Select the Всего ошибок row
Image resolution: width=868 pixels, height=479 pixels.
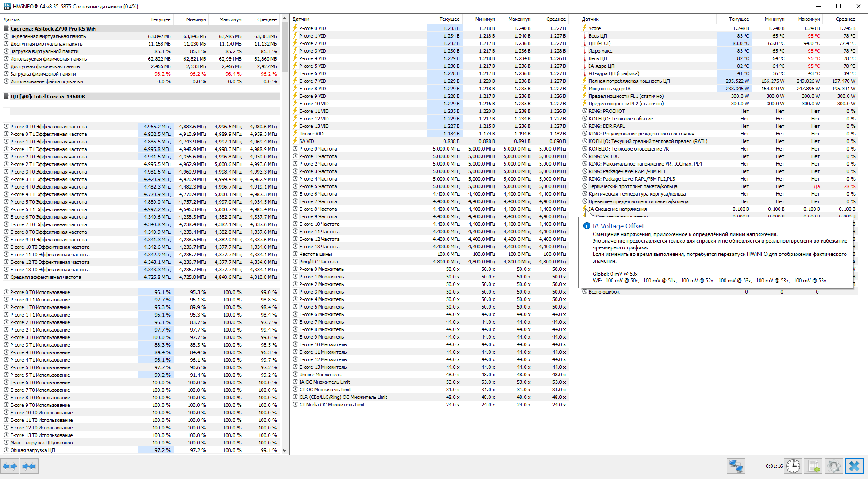coord(604,292)
